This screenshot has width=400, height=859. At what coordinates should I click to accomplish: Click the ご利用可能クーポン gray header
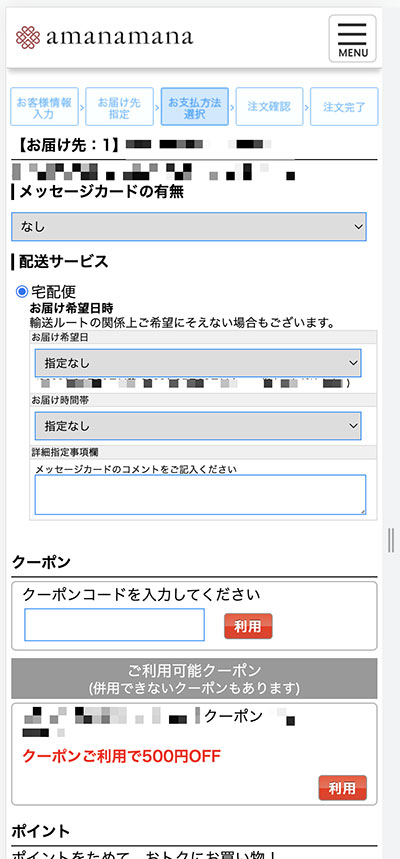pos(195,678)
